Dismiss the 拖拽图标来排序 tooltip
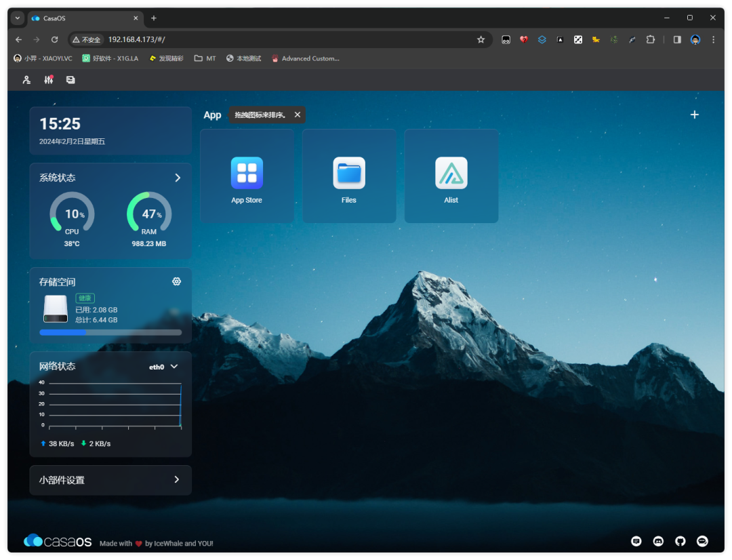The image size is (732, 560). point(297,115)
